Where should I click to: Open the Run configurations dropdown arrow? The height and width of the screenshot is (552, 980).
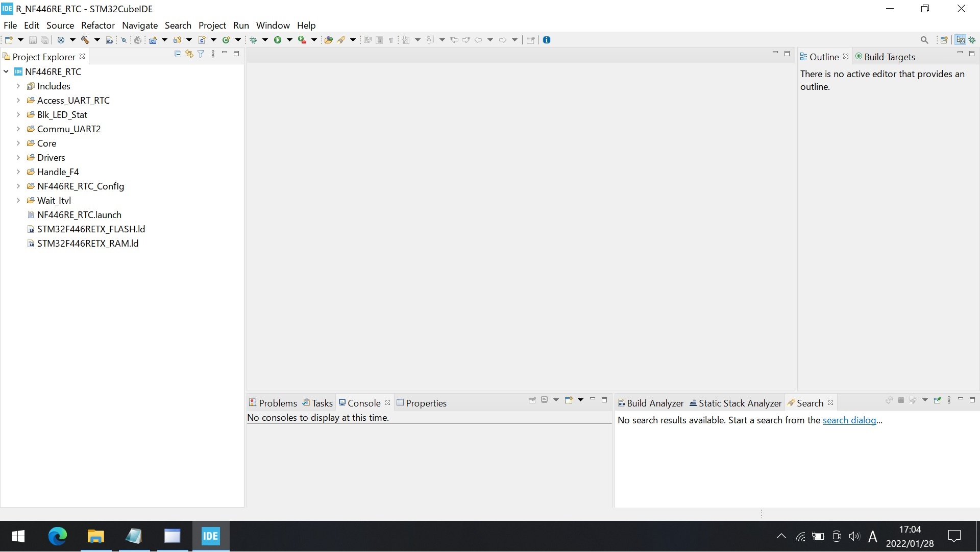(289, 40)
